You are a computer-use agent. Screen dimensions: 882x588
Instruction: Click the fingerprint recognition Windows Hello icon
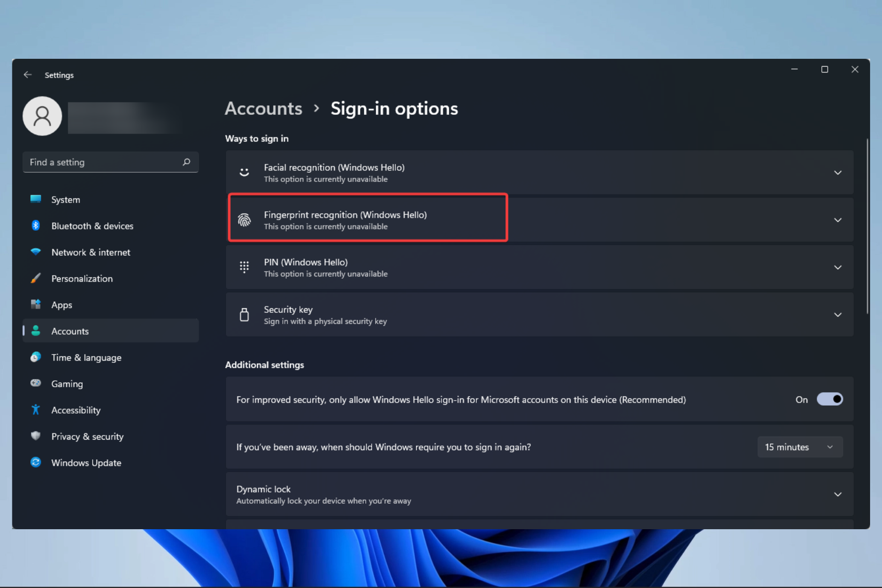244,219
